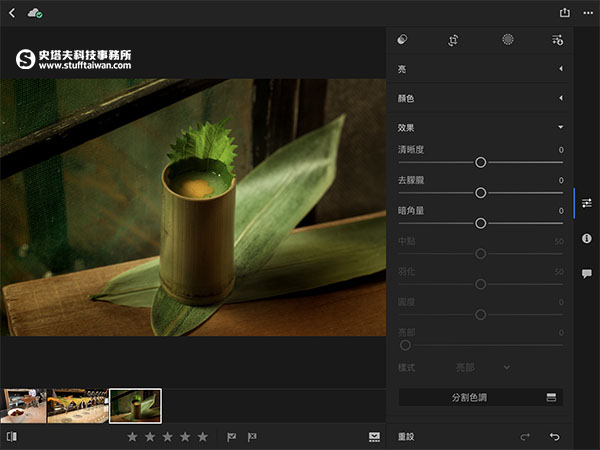Expand the 亮 (Light) section
The height and width of the screenshot is (450, 600).
click(480, 69)
